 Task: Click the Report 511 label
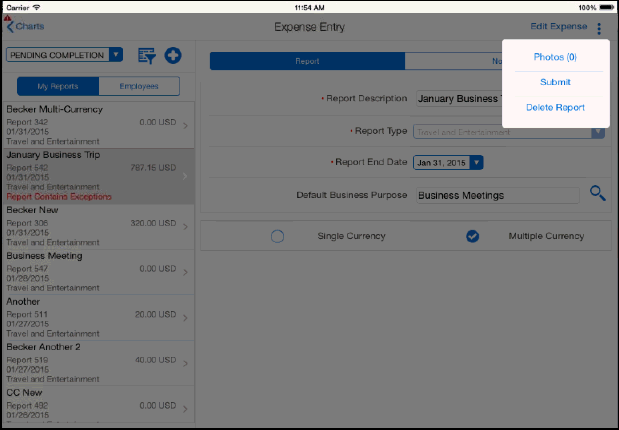(27, 314)
